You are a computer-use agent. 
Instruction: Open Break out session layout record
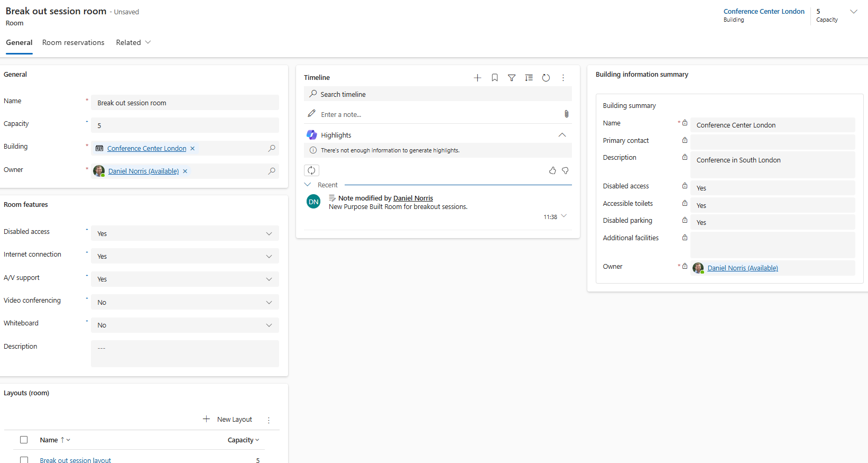point(76,460)
